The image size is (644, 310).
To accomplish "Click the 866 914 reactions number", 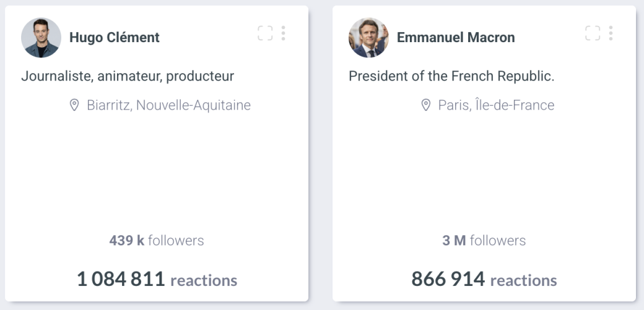I will 448,279.
